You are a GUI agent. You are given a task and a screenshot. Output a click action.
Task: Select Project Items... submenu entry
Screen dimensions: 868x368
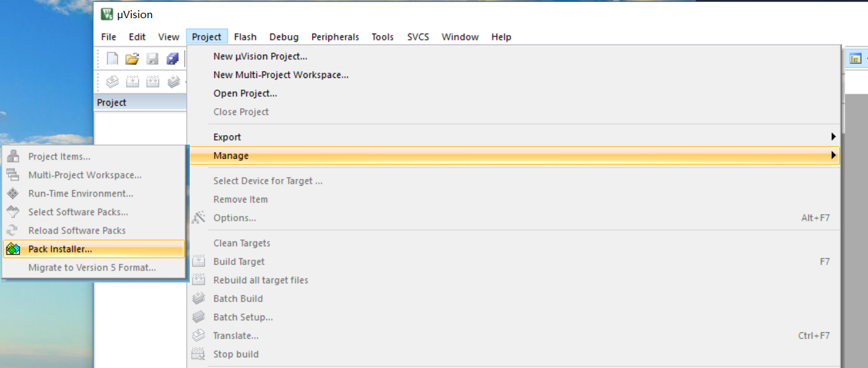pos(94,157)
